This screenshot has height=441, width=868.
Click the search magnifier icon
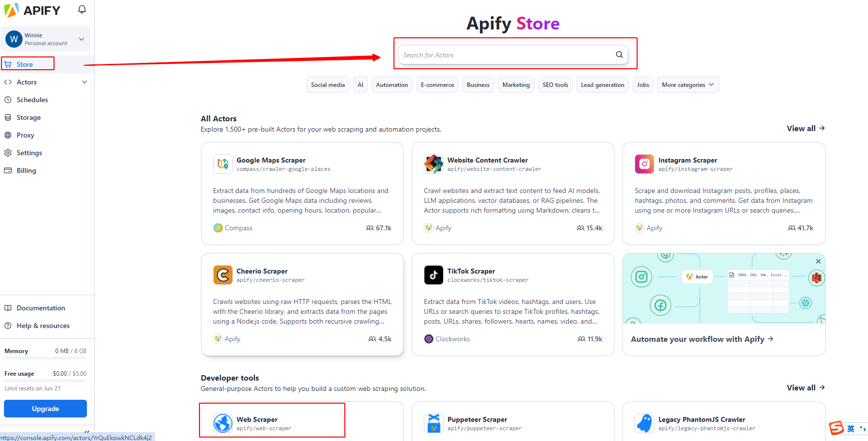[619, 55]
